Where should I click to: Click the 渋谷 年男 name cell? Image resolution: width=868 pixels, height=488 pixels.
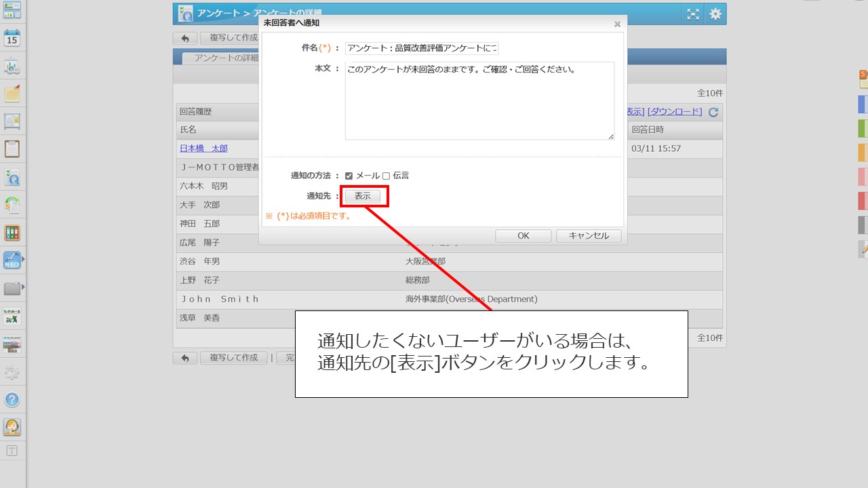click(199, 262)
